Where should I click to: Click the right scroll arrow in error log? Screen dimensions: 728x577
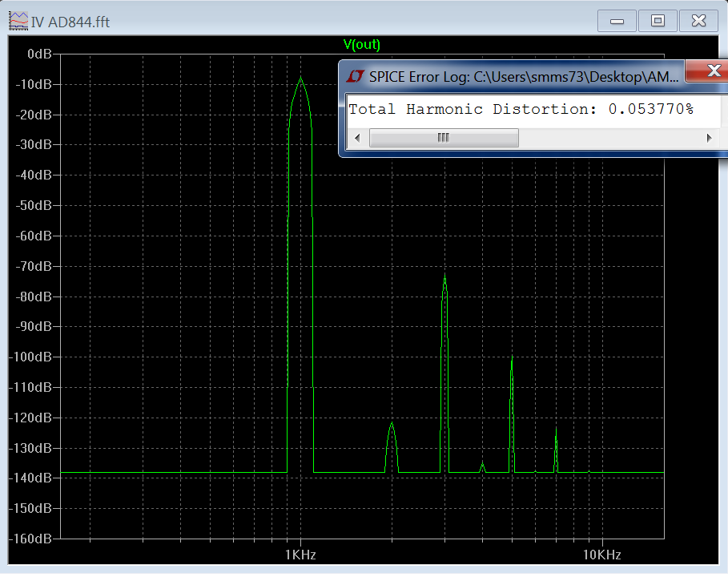point(709,138)
